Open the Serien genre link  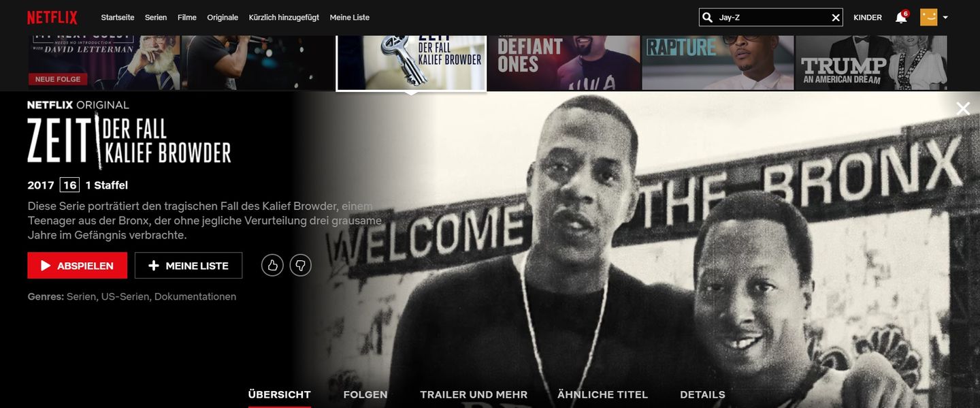coord(82,297)
